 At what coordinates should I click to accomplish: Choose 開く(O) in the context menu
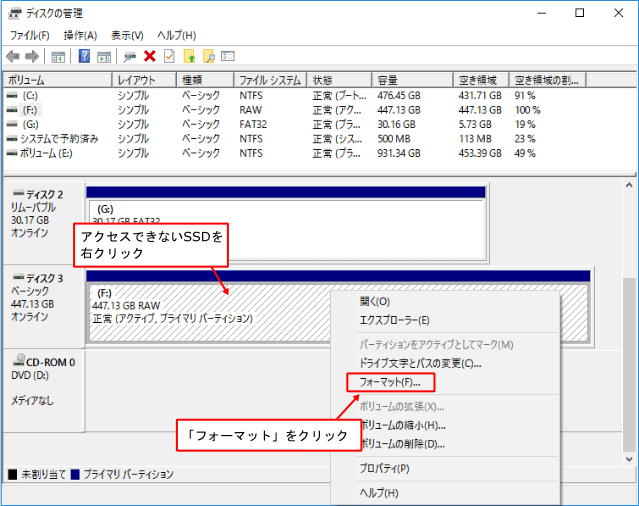(x=375, y=301)
